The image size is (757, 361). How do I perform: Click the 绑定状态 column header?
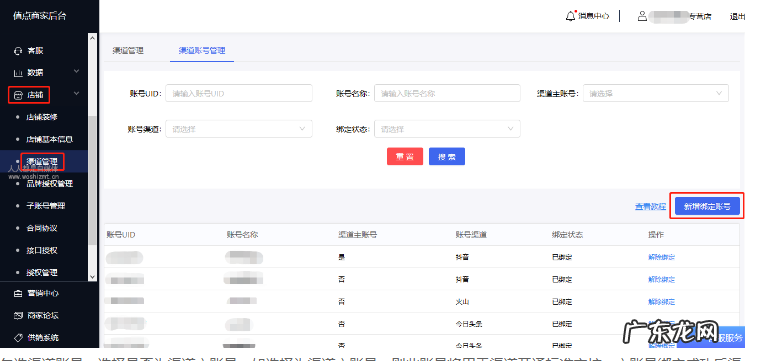point(567,235)
